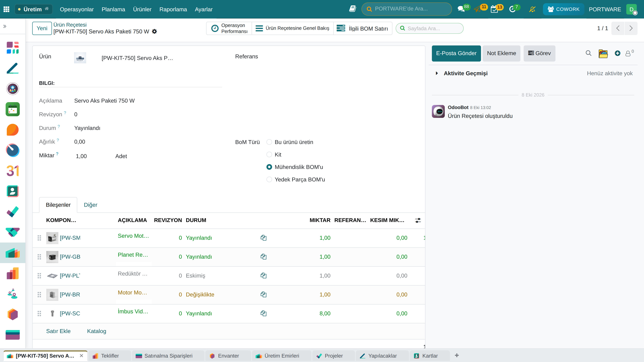Select the Kit radio option
This screenshot has width=644, height=362.
pyautogui.click(x=269, y=155)
